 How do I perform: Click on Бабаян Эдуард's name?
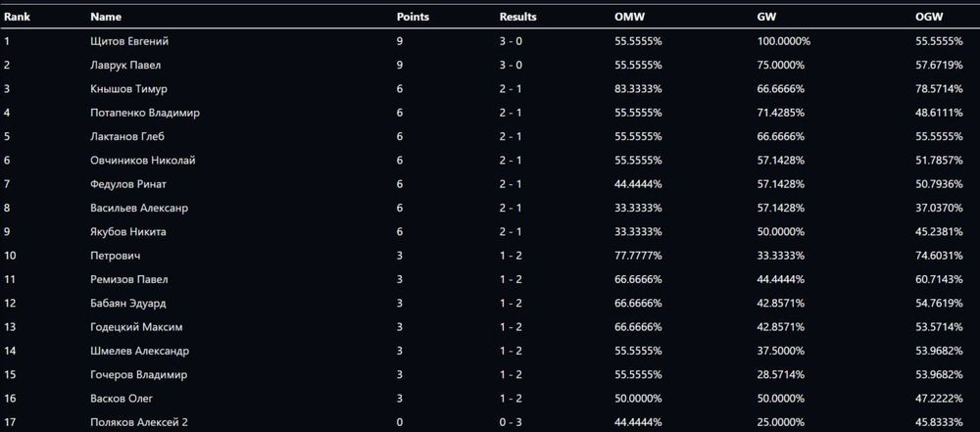(x=128, y=303)
